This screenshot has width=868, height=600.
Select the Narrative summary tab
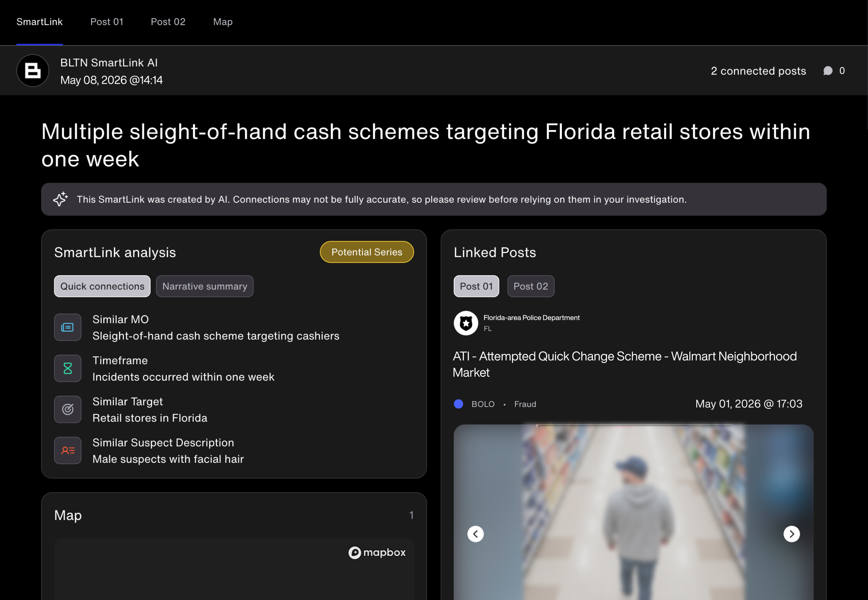(x=205, y=286)
